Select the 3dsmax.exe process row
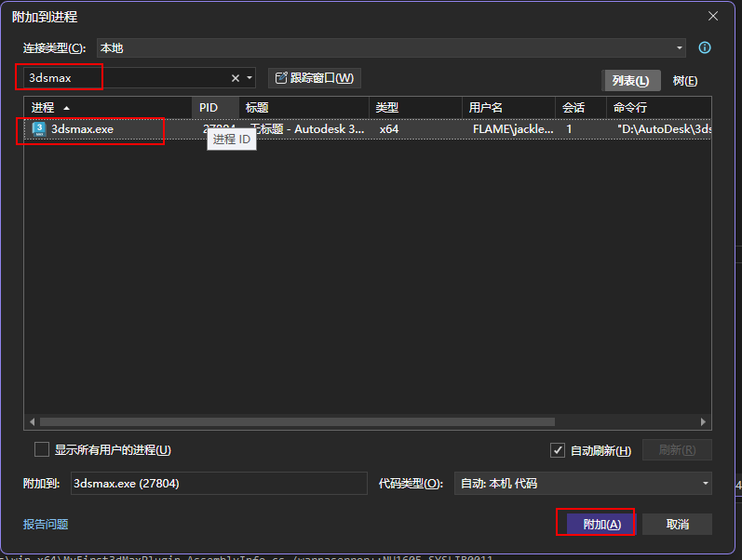The height and width of the screenshot is (560, 742). [x=368, y=129]
